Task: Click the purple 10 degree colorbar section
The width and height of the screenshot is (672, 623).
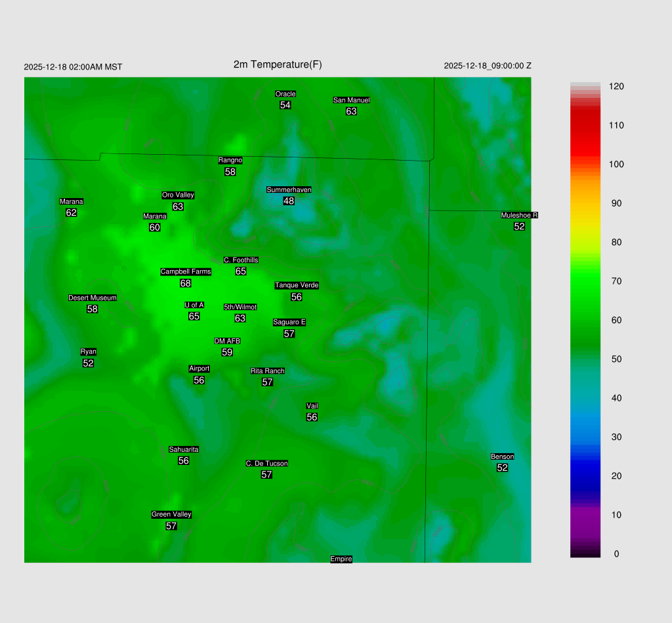Action: 585,515
